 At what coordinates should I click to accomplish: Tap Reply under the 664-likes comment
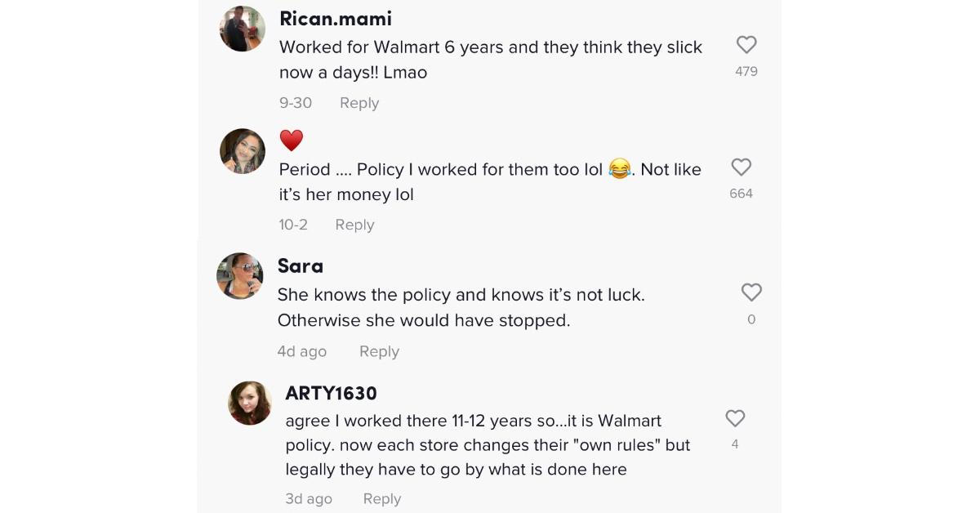point(354,225)
